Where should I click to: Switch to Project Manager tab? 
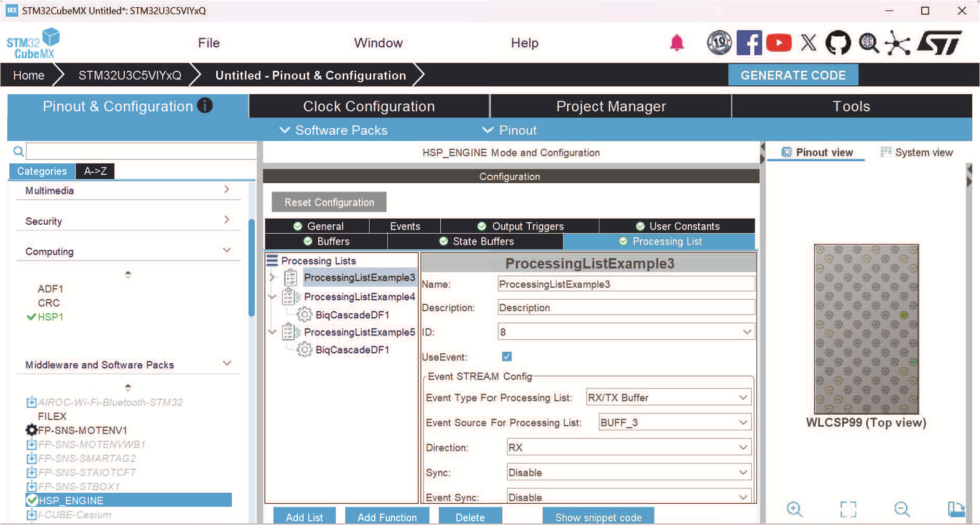point(611,106)
